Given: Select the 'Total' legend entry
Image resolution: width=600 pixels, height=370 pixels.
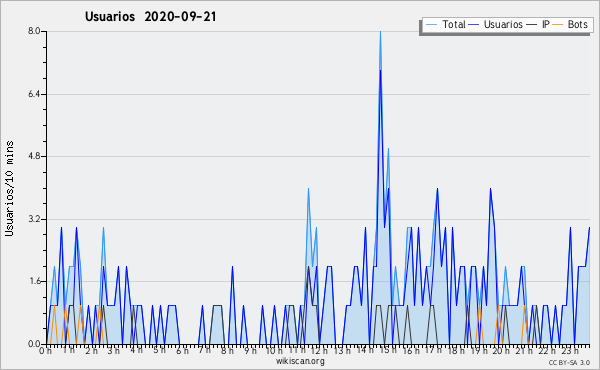Looking at the screenshot, I should pos(453,24).
